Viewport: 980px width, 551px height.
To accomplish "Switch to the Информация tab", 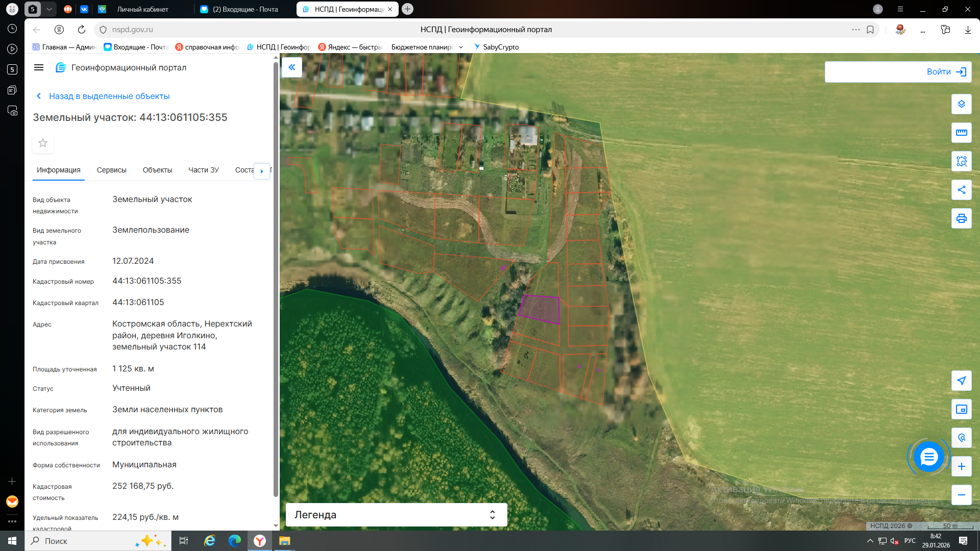I will (x=59, y=170).
